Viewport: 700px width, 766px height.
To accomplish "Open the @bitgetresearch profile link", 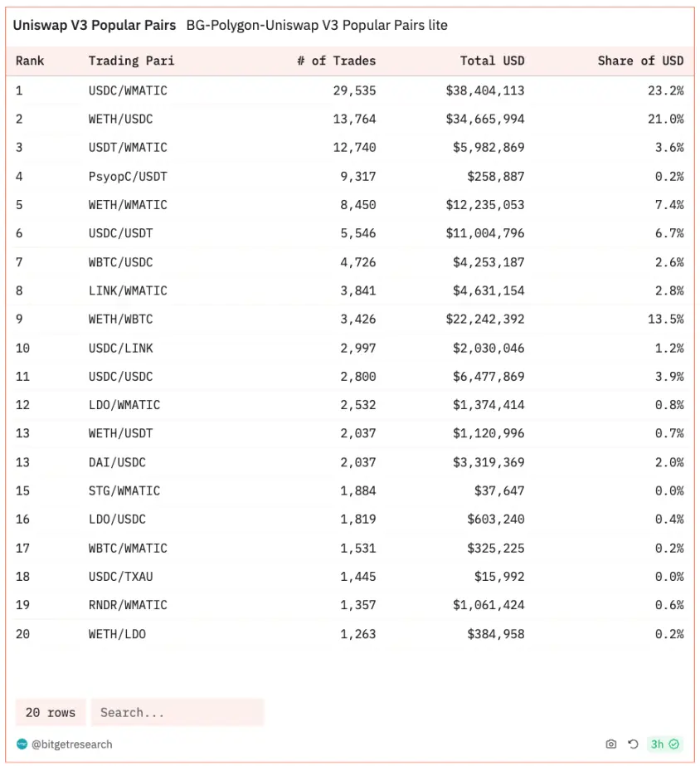I will point(71,744).
